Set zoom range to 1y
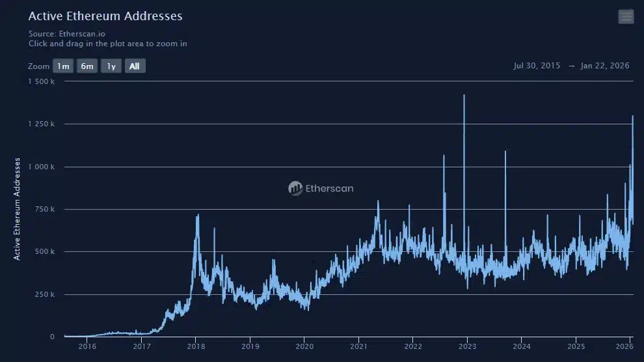The image size is (644, 362). pos(111,66)
